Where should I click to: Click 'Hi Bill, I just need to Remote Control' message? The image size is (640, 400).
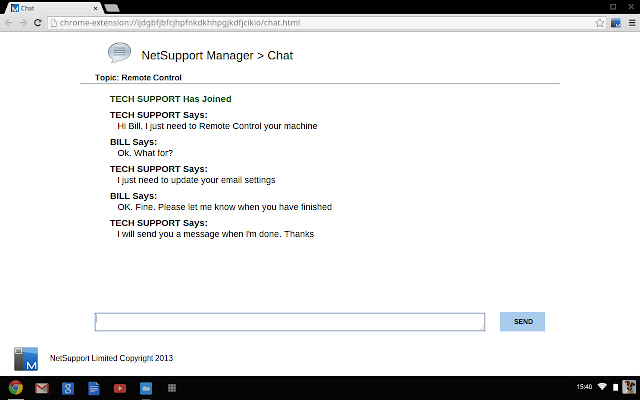click(217, 126)
